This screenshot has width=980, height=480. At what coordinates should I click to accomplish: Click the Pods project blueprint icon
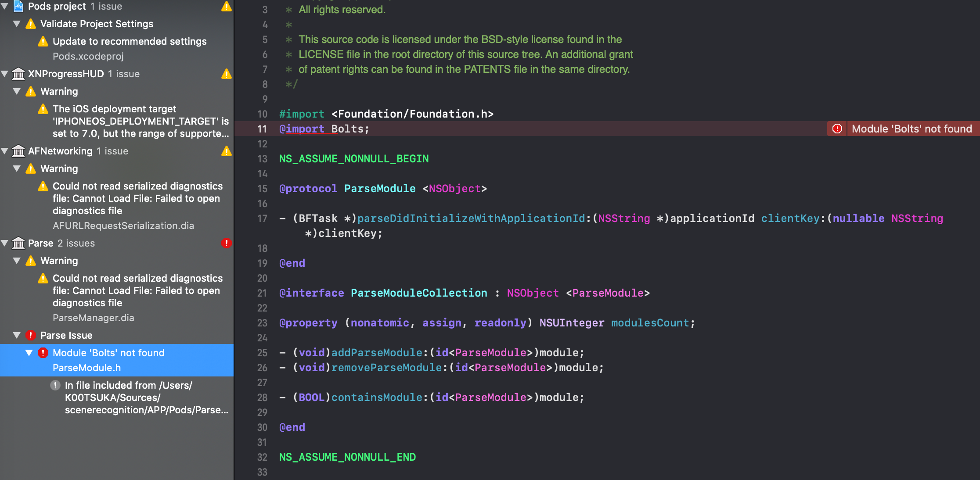(18, 6)
